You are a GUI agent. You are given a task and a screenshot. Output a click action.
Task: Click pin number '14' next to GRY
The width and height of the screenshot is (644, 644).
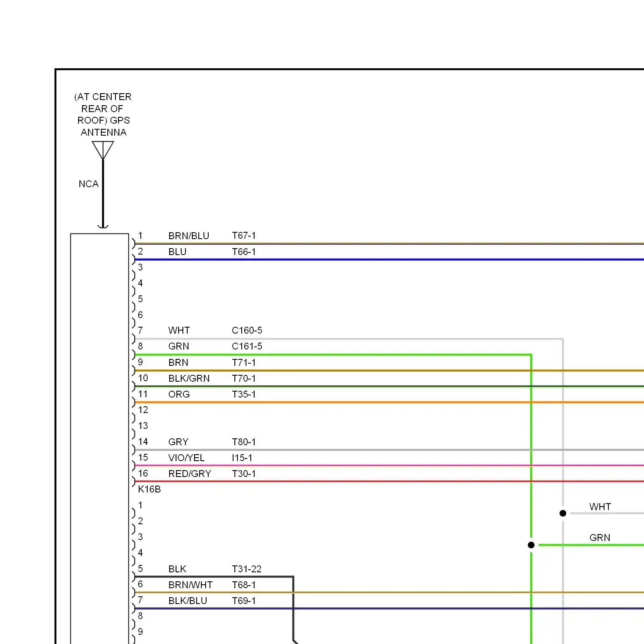[x=143, y=442]
